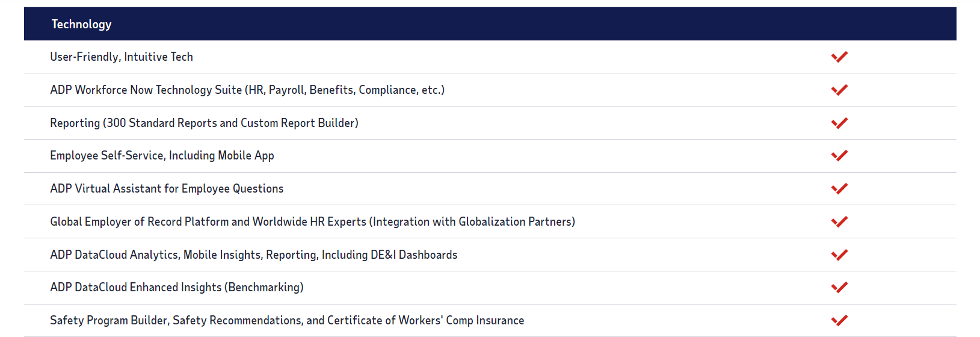Click the checkmark for ADP Virtual Assistant
This screenshot has height=337, width=980.
click(839, 188)
